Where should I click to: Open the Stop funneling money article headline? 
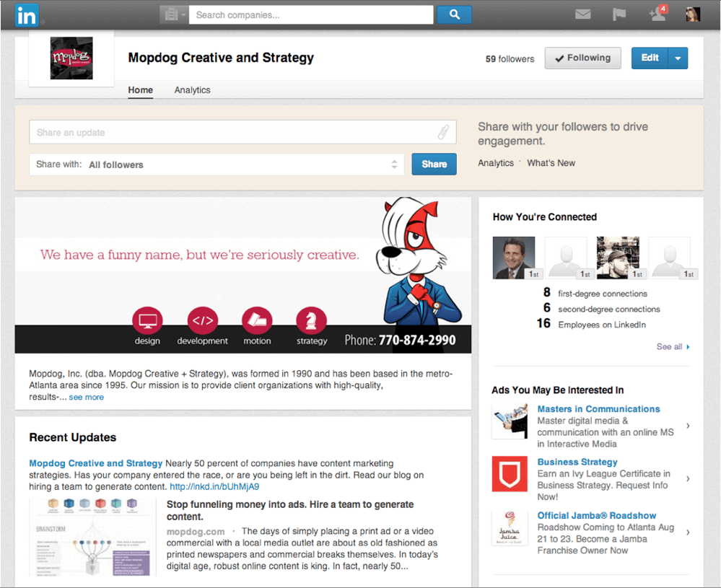pos(290,510)
